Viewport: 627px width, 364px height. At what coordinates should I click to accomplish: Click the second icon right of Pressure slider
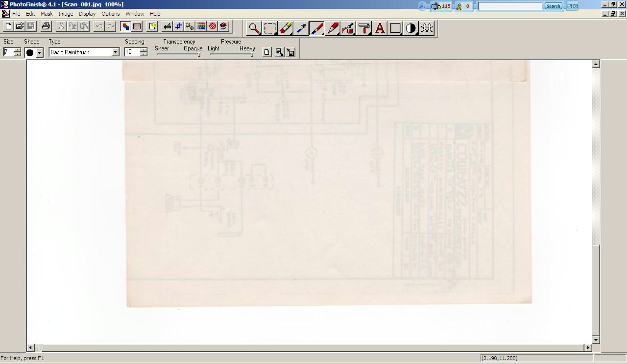pos(279,52)
